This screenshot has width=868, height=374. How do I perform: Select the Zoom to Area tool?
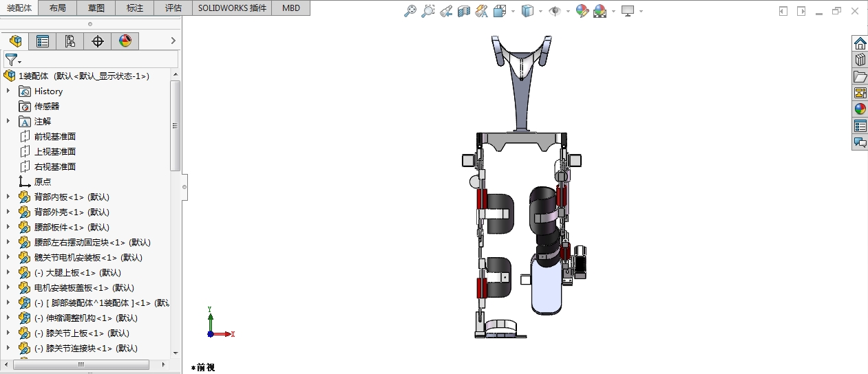(x=428, y=11)
